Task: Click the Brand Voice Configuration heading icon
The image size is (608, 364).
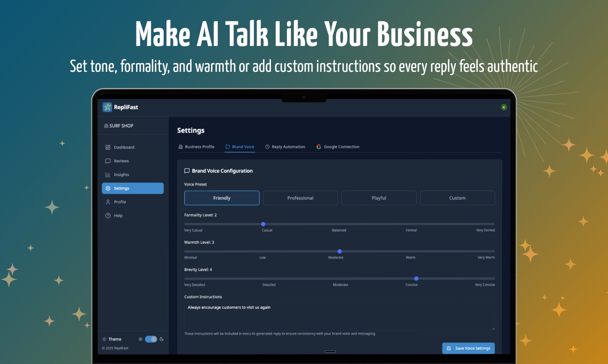Action: [187, 171]
